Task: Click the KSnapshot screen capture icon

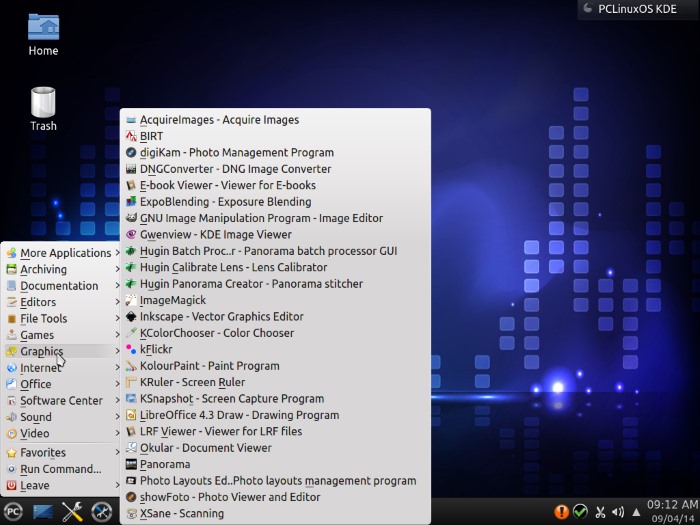Action: click(x=131, y=399)
